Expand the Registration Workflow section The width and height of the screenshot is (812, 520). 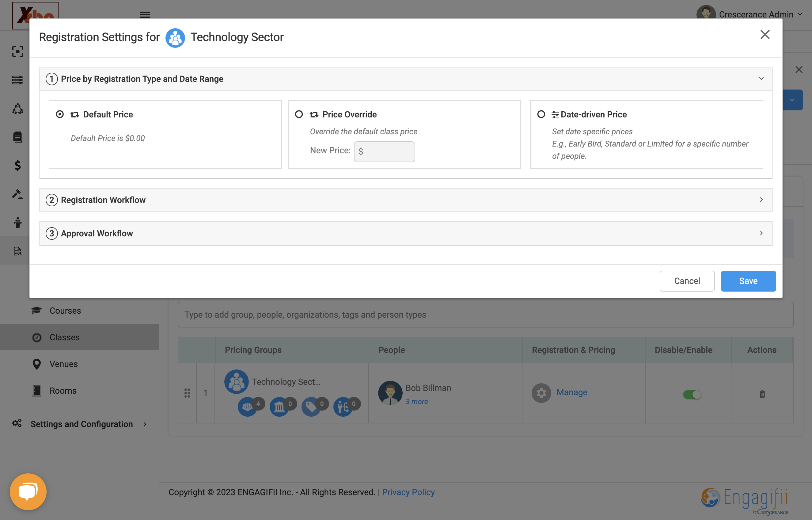point(761,200)
